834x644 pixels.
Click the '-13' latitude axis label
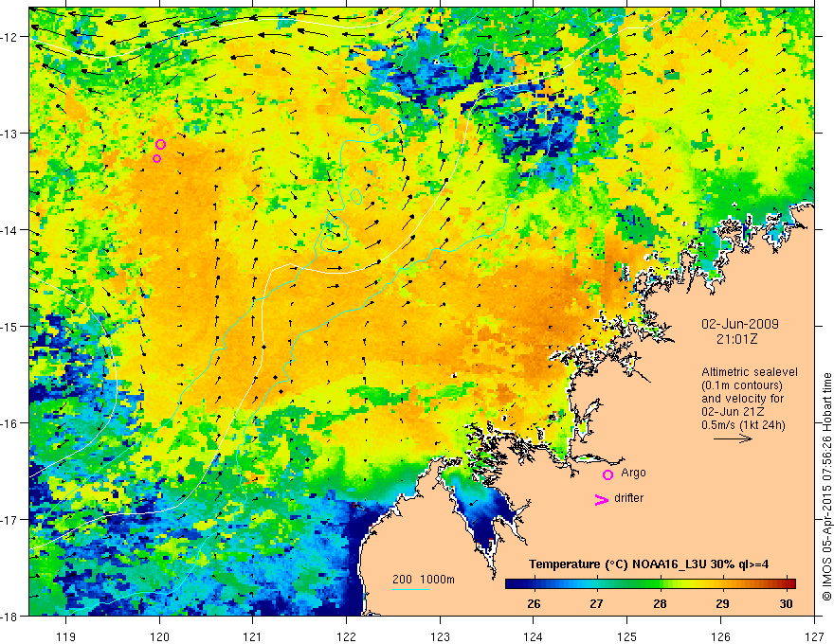point(10,133)
